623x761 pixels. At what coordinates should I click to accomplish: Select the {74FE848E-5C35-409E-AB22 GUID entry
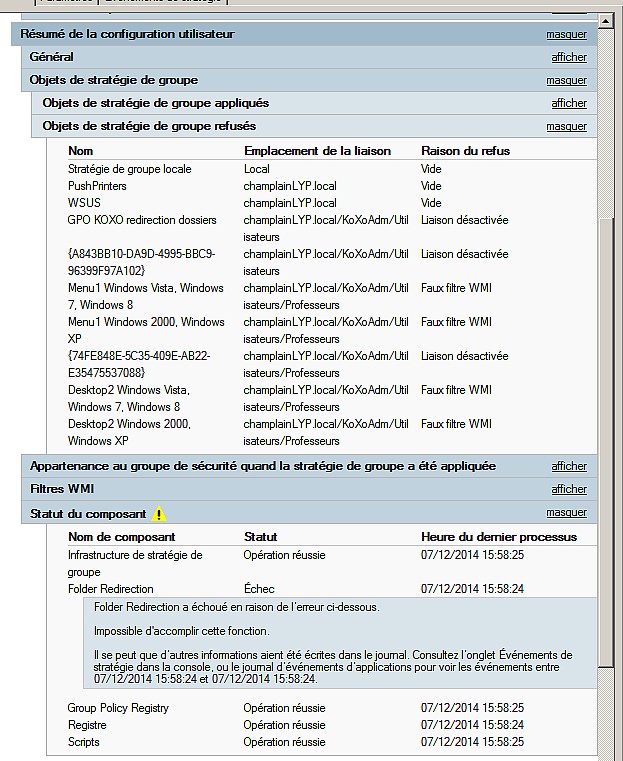[139, 364]
